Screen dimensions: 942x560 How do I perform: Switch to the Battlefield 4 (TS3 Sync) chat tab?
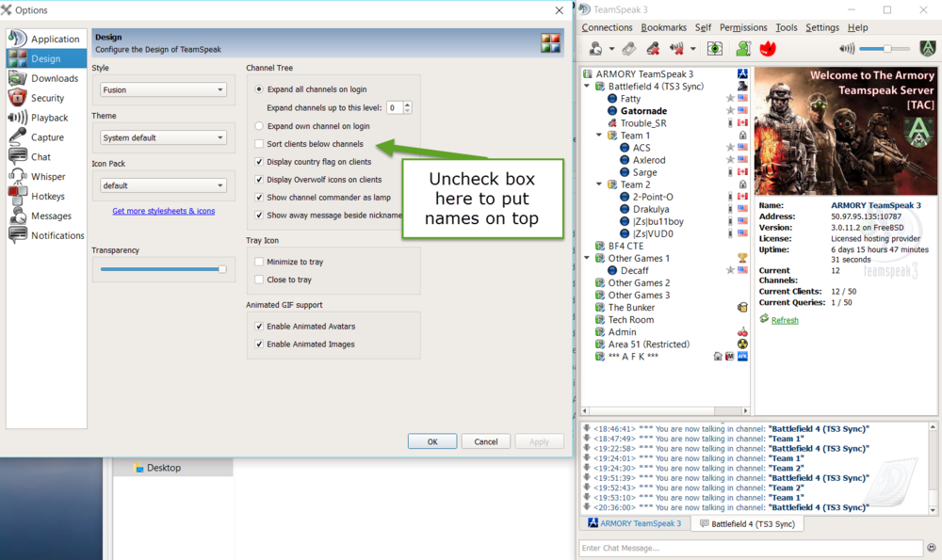point(747,523)
